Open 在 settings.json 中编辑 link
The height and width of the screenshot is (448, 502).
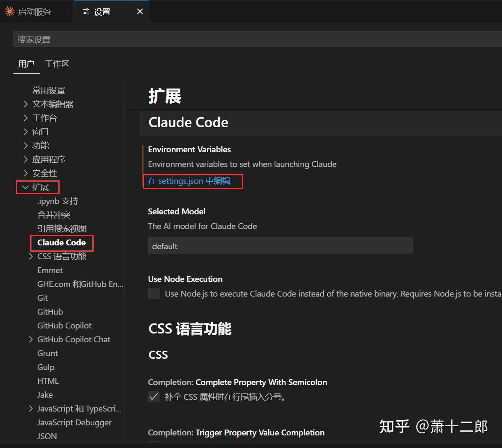192,181
